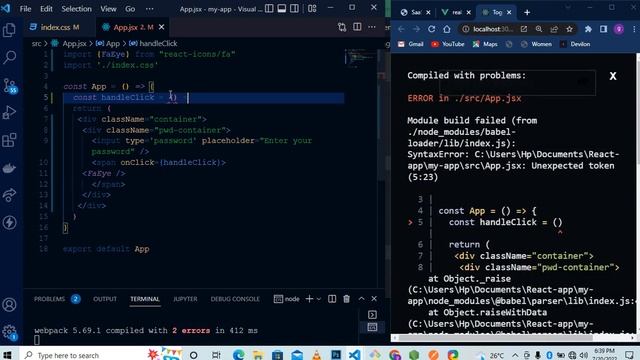The width and height of the screenshot is (640, 360).
Task: Open the Explorer view in activity bar
Action: (x=9, y=30)
